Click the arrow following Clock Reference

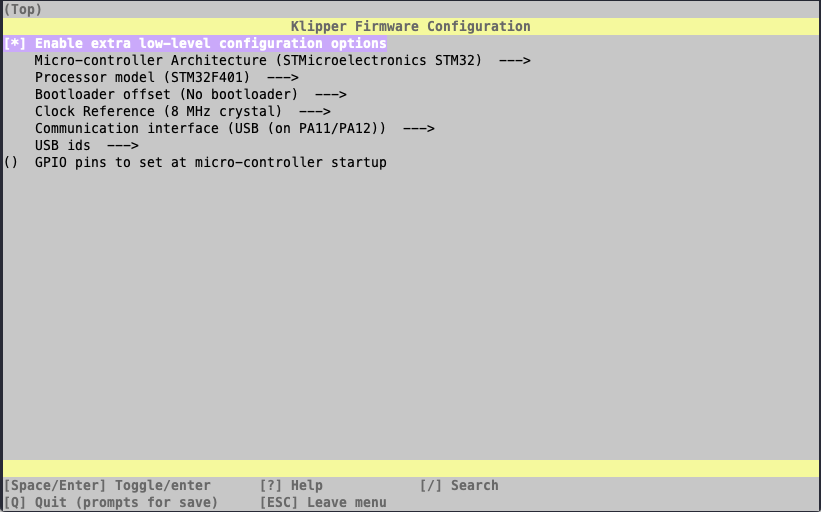pos(314,112)
